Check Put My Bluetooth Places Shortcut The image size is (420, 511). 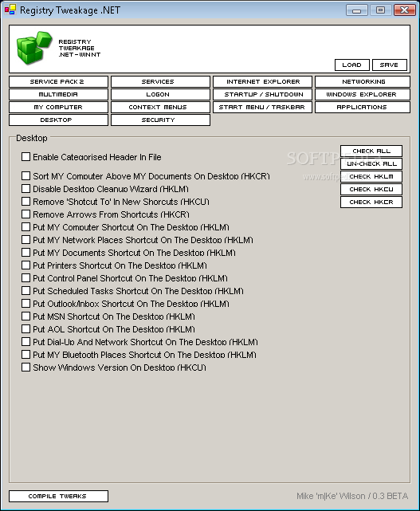(x=26, y=354)
